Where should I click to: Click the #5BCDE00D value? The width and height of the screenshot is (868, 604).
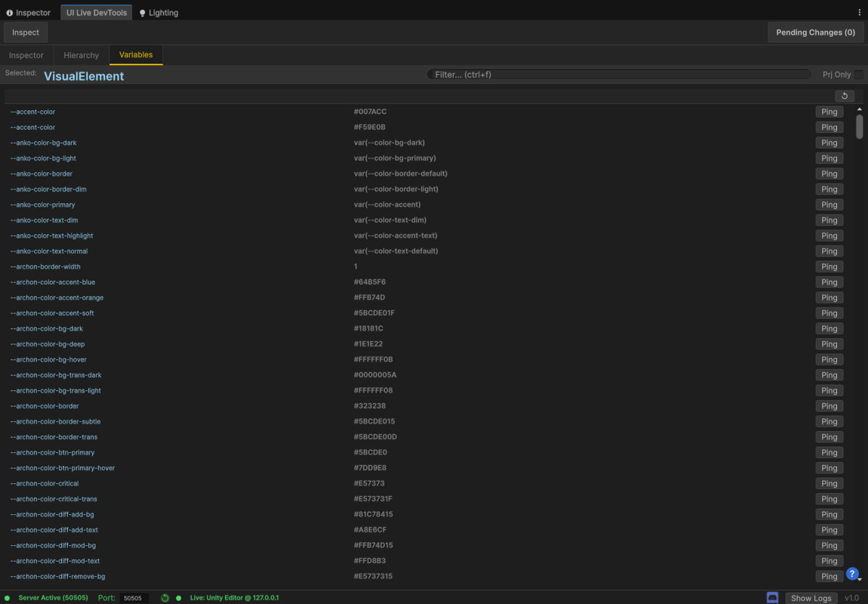(x=375, y=437)
